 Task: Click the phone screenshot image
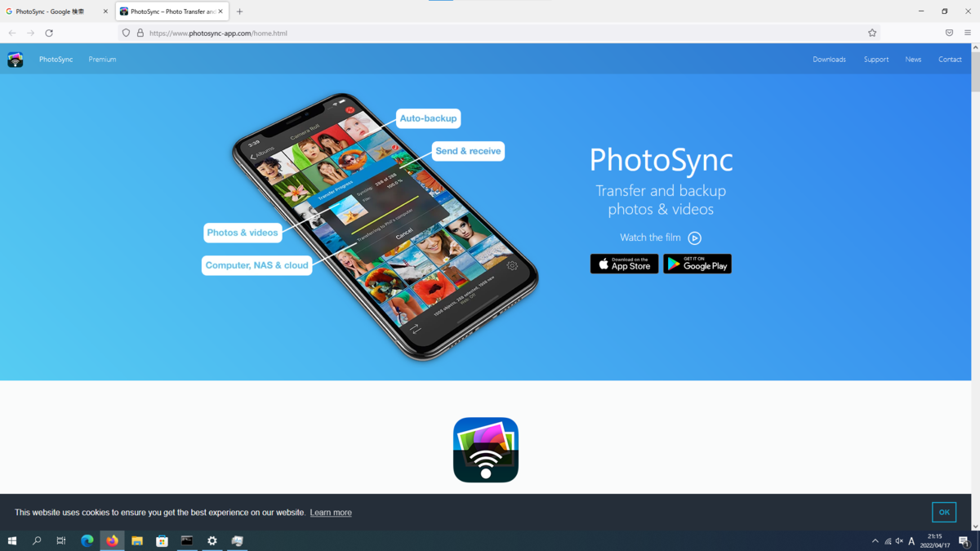click(385, 227)
